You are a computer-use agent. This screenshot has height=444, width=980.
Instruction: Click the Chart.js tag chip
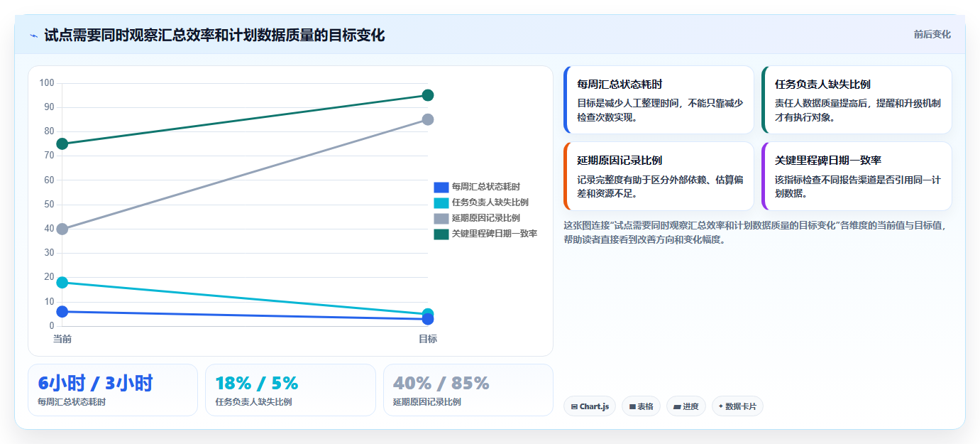tap(590, 406)
